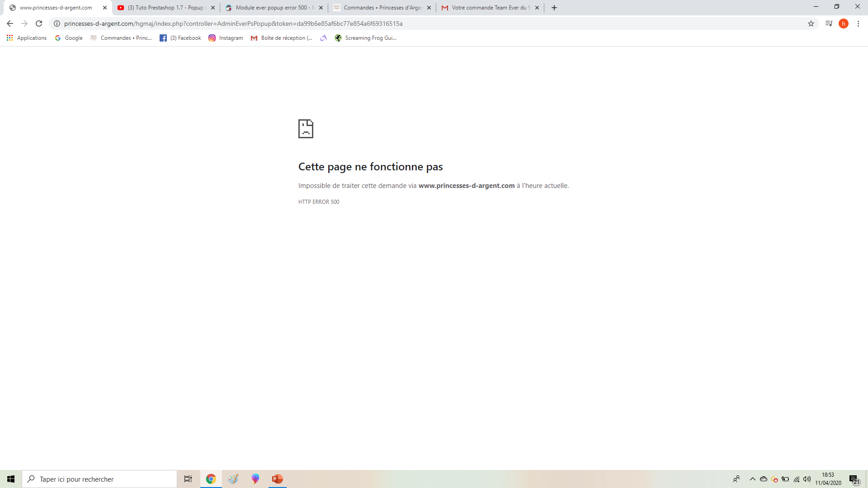Viewport: 868px width, 488px height.
Task: Open Facebook bookmark
Action: (180, 38)
